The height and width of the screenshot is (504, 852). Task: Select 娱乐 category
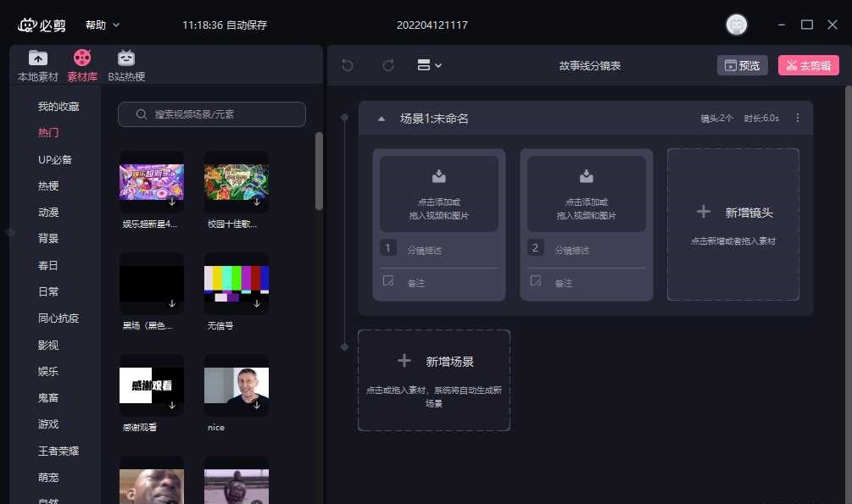[x=47, y=372]
